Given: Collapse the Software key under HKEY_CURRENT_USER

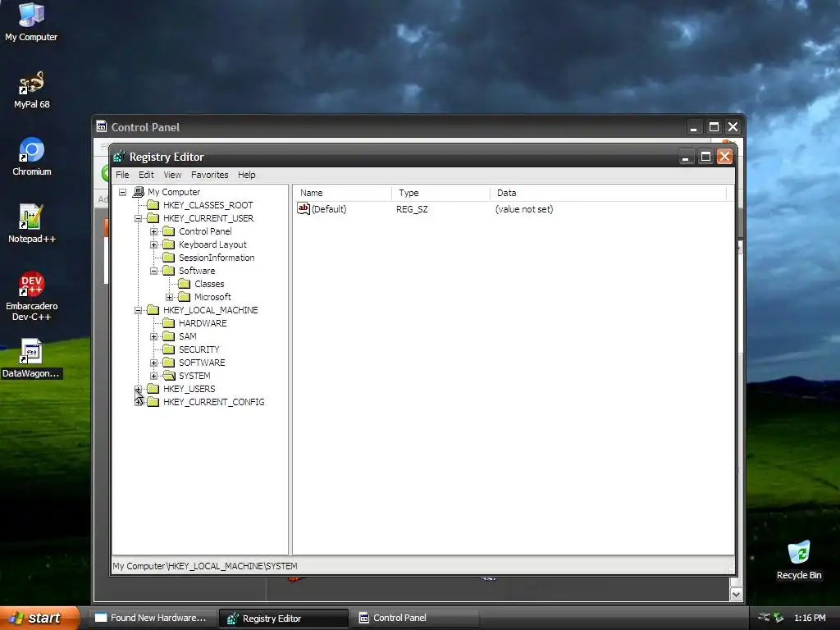Looking at the screenshot, I should 153,271.
